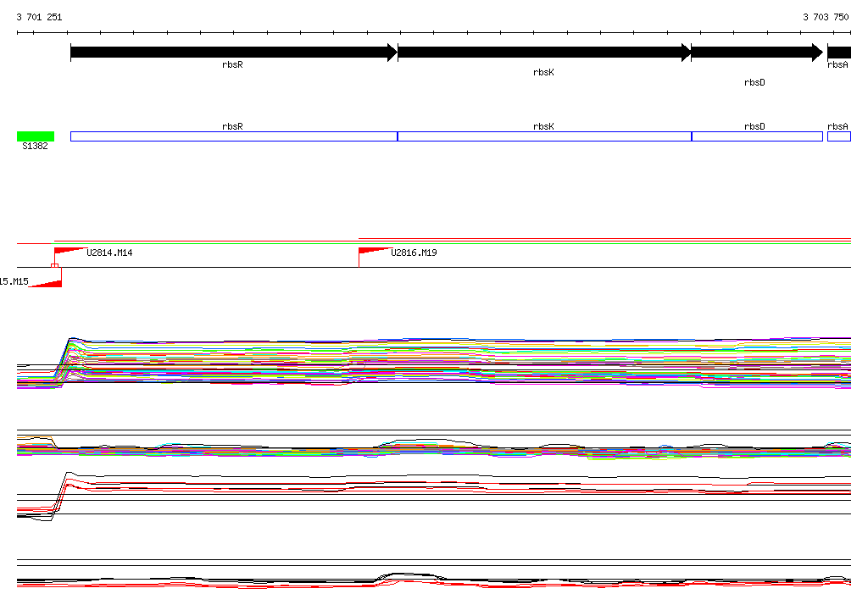Click the rbsD label under the black arrow
Viewport: 868px width, 605px height.
click(x=754, y=82)
